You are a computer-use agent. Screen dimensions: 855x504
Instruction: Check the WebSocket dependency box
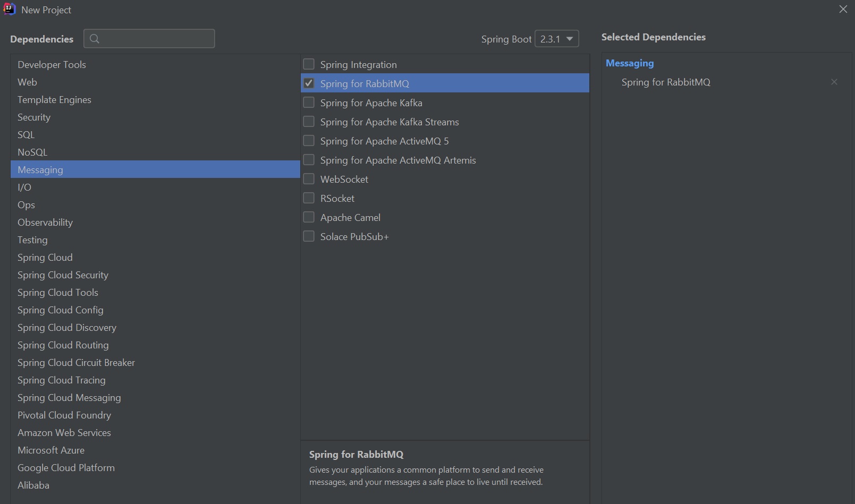tap(309, 179)
